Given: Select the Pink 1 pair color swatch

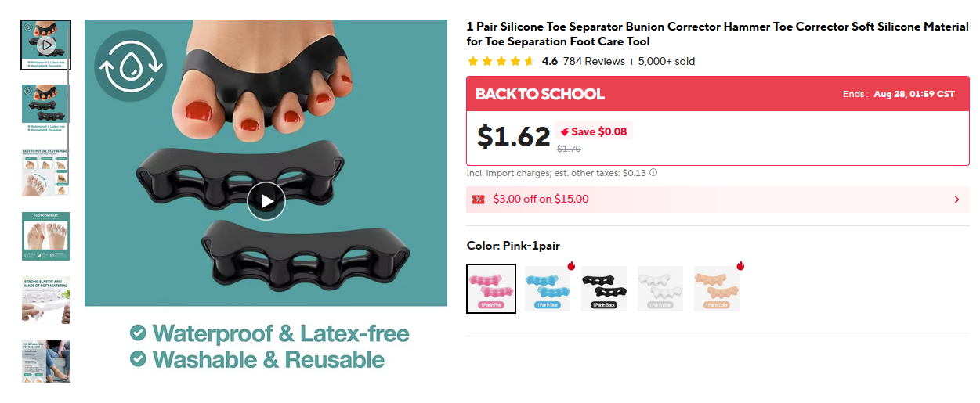Looking at the screenshot, I should tap(491, 289).
